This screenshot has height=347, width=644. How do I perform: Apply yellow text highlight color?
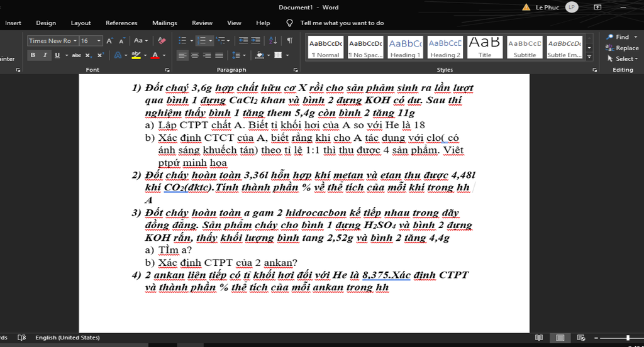click(136, 55)
